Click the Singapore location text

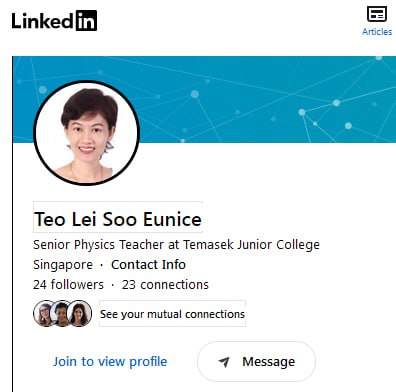coord(63,265)
